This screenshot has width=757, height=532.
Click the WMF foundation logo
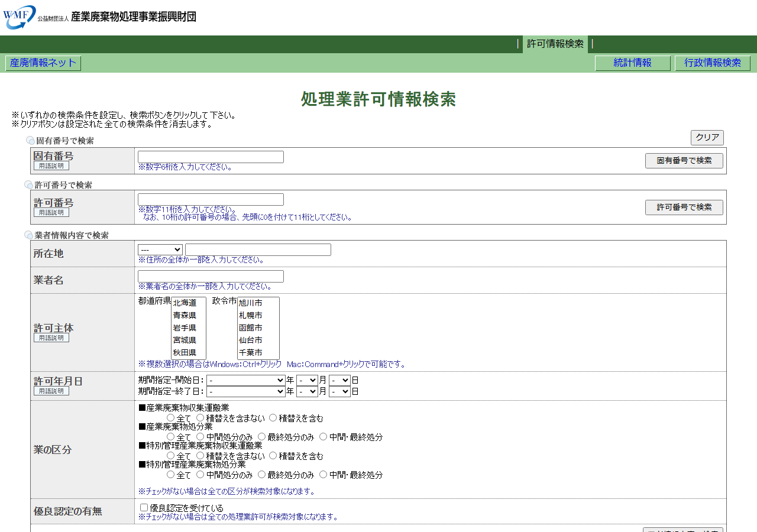coord(99,17)
